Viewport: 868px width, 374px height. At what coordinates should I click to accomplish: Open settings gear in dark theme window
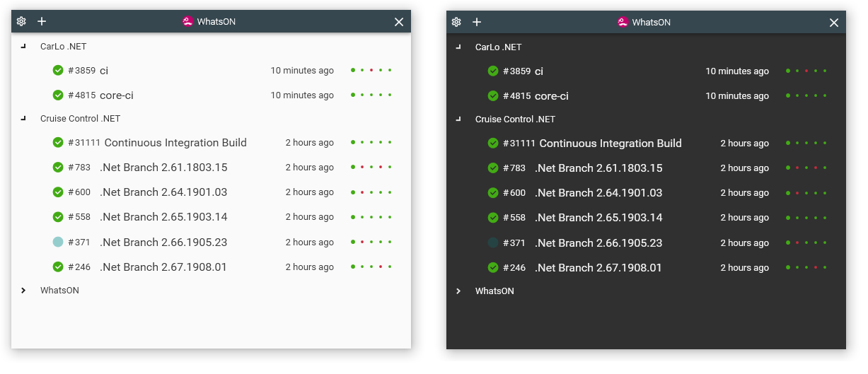tap(456, 22)
